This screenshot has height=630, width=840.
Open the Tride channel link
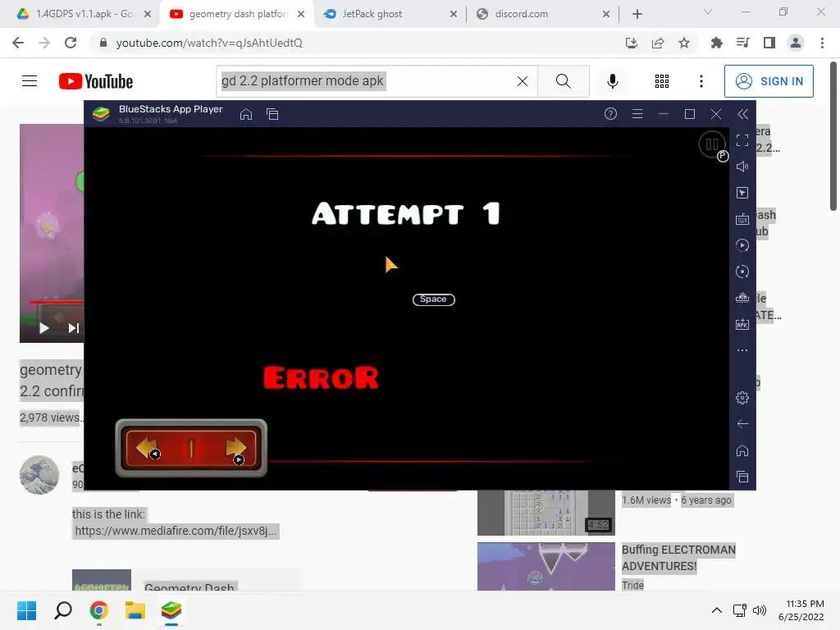point(632,585)
